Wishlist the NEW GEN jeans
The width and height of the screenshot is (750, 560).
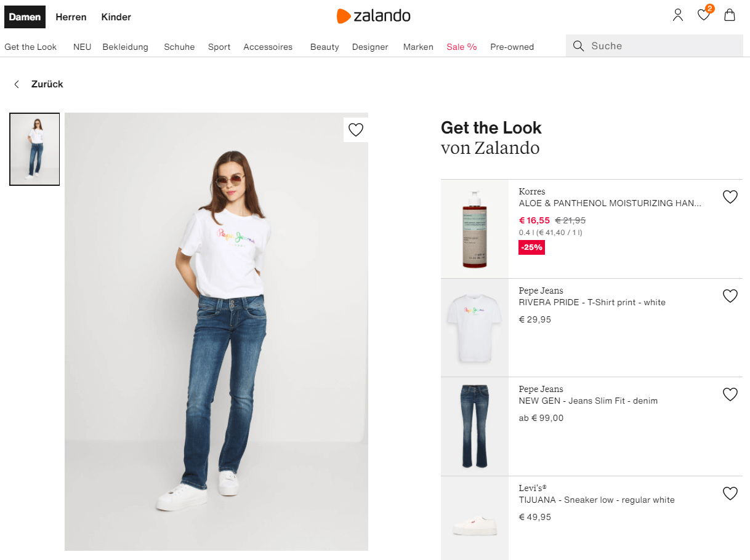730,394
